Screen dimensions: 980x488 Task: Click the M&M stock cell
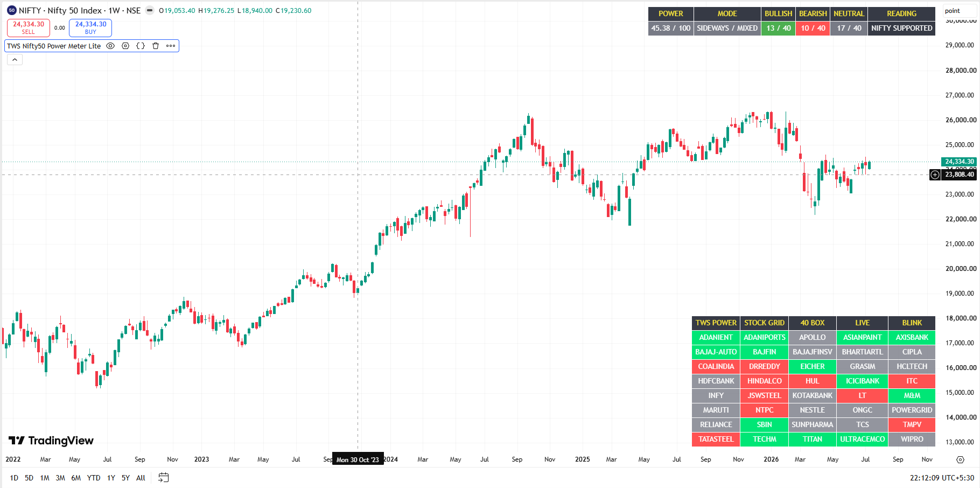(912, 395)
